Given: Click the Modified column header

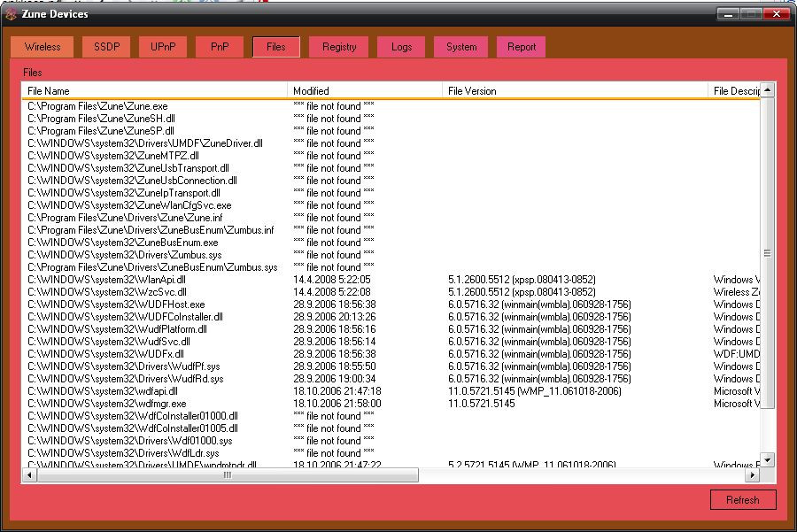Looking at the screenshot, I should 365,91.
